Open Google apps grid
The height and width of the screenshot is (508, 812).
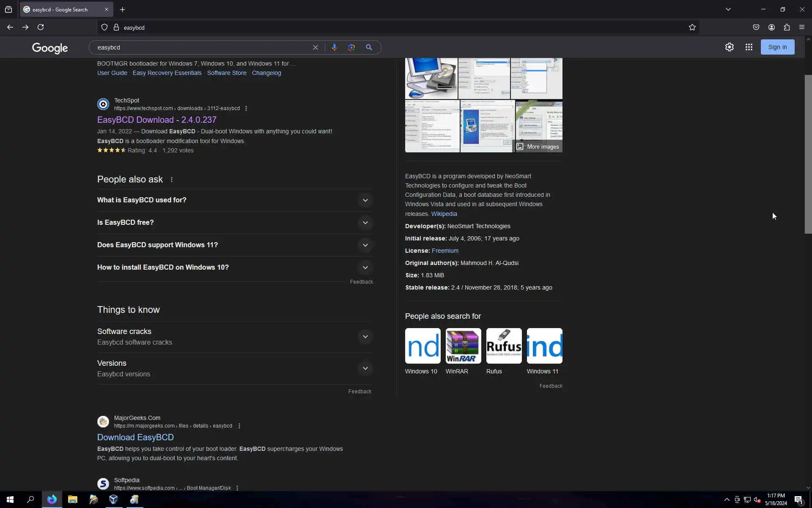tap(749, 47)
